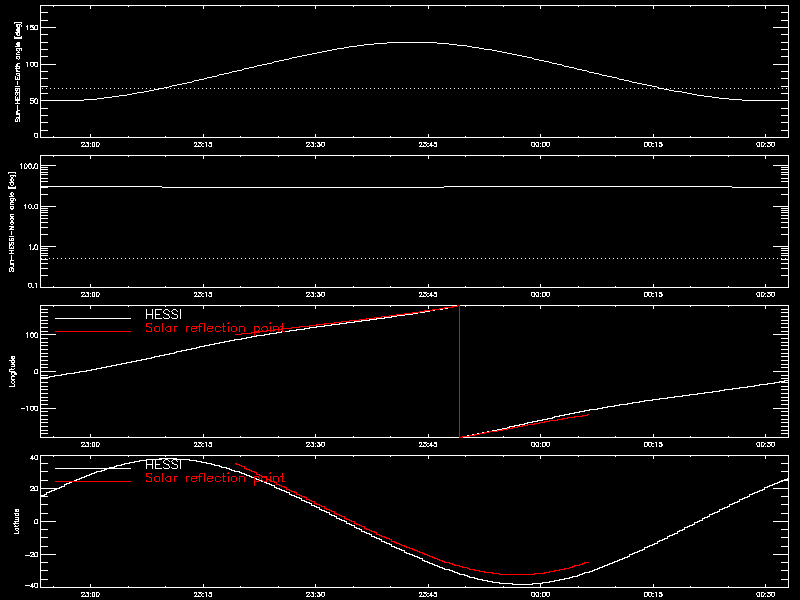Pick the white HESSI legend line in Latitude plot
Screen dimensions: 800x600
(93, 468)
